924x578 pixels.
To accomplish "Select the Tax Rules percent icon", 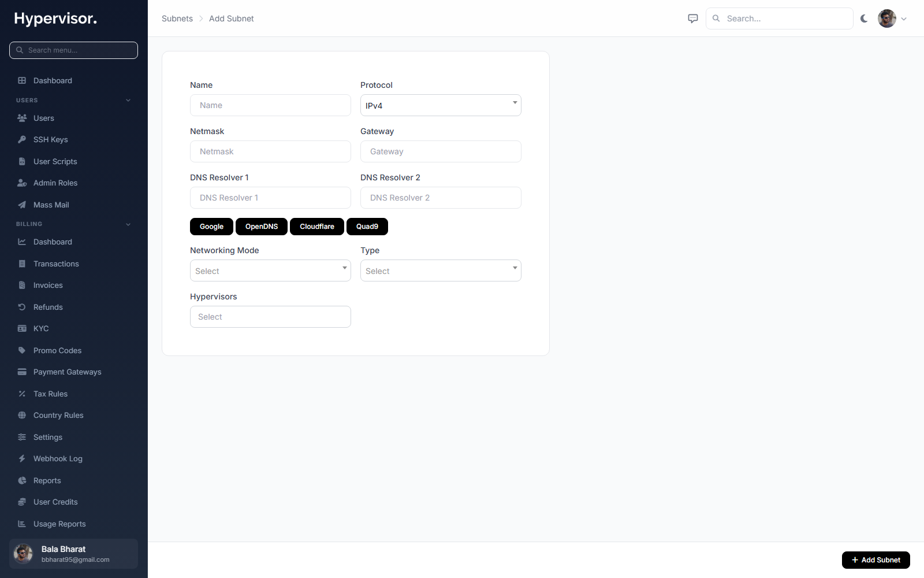I will coord(22,394).
